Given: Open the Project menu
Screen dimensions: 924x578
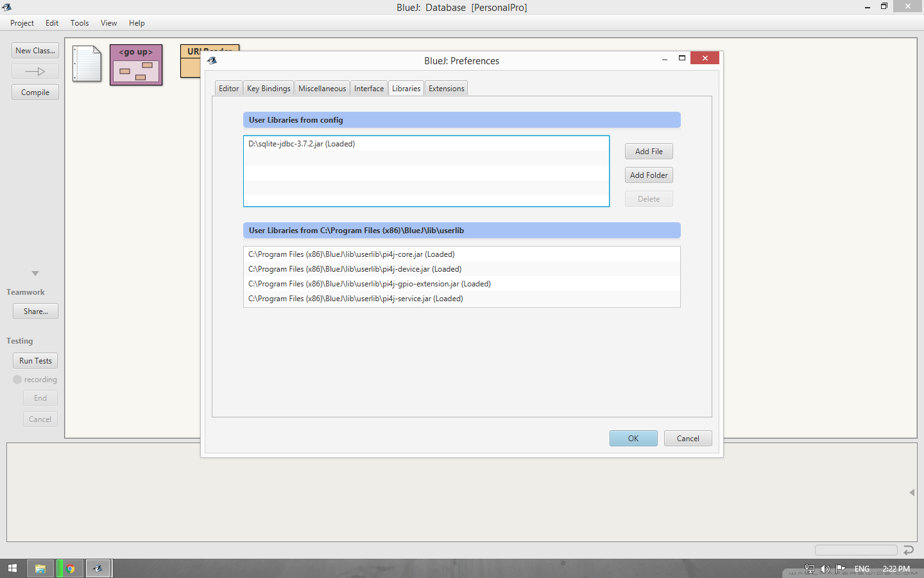Looking at the screenshot, I should pos(22,23).
